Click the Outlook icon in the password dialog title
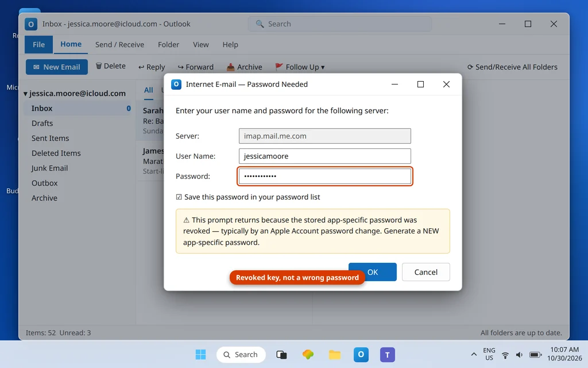This screenshot has height=368, width=588. click(176, 84)
